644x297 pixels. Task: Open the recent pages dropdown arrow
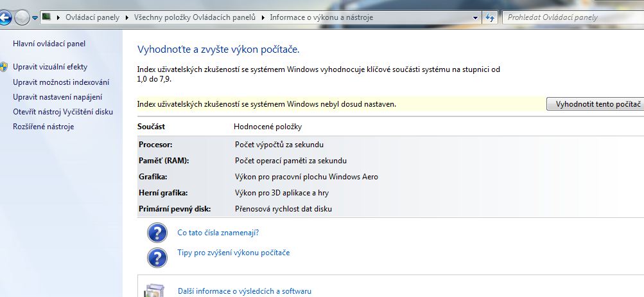35,18
